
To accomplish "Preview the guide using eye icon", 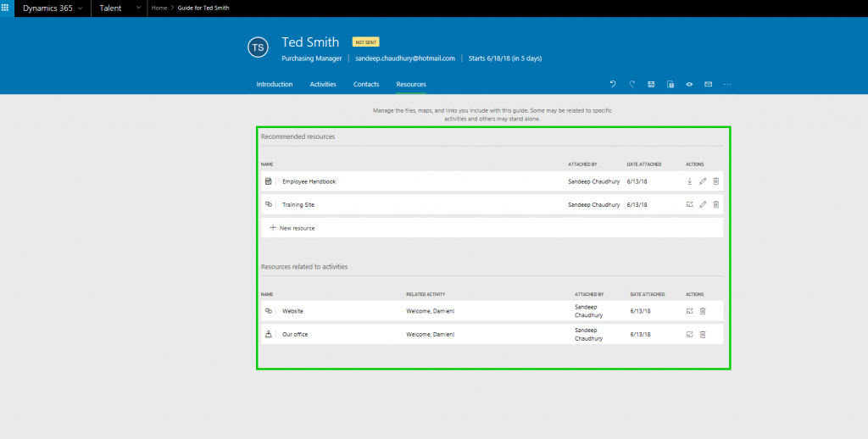I will tap(689, 84).
